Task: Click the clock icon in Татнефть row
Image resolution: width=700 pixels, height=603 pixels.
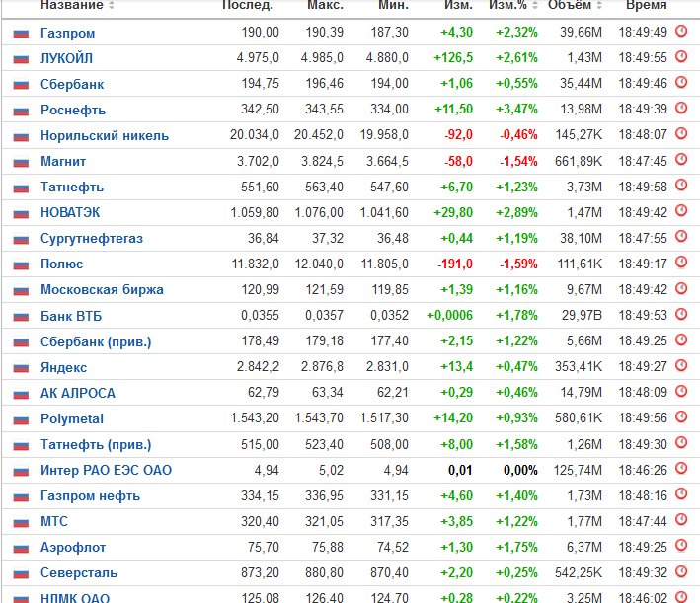Action: pyautogui.click(x=681, y=185)
